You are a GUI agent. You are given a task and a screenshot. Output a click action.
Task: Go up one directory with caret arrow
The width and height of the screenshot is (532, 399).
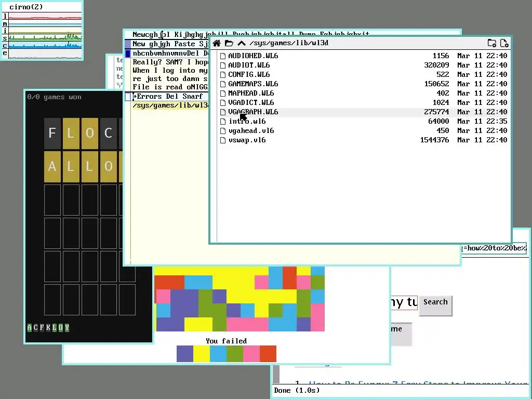(241, 43)
